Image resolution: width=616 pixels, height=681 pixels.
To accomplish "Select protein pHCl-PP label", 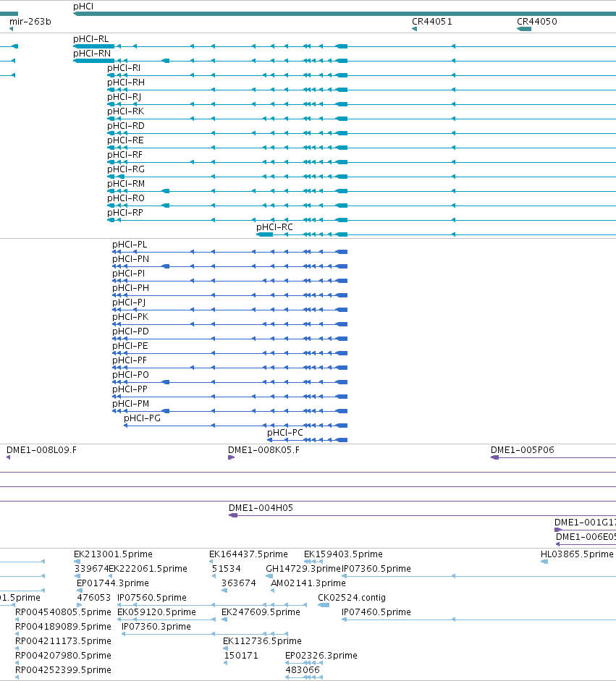I will pos(130,389).
